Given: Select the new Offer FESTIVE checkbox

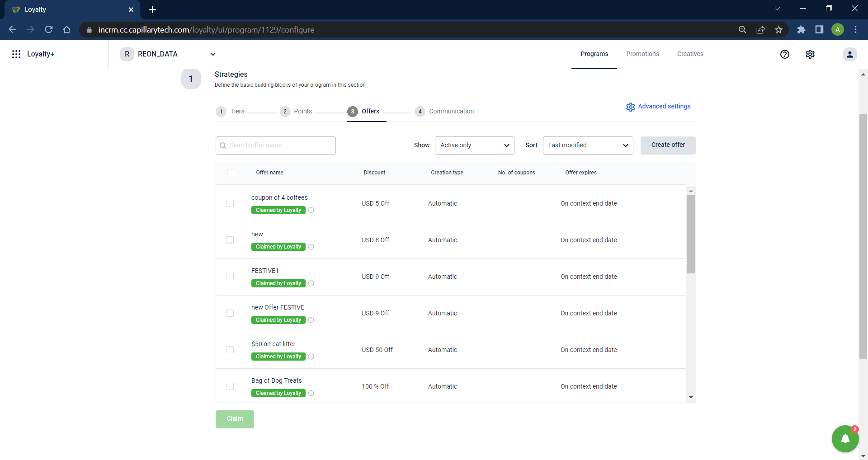Looking at the screenshot, I should coord(230,313).
